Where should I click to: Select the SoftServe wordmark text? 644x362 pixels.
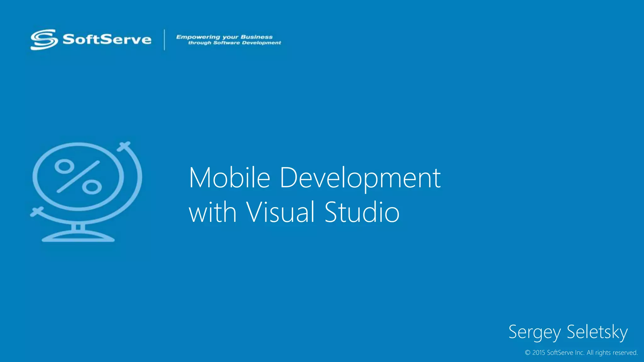(107, 40)
